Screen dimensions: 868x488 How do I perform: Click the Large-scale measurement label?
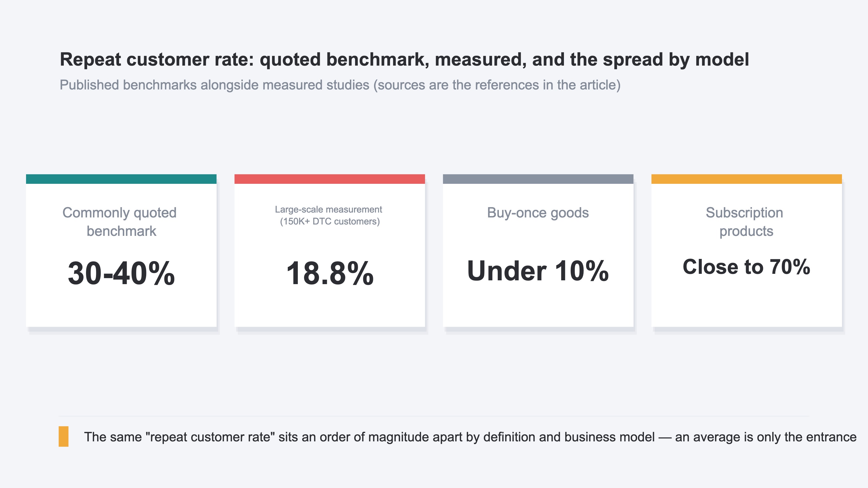(x=328, y=210)
